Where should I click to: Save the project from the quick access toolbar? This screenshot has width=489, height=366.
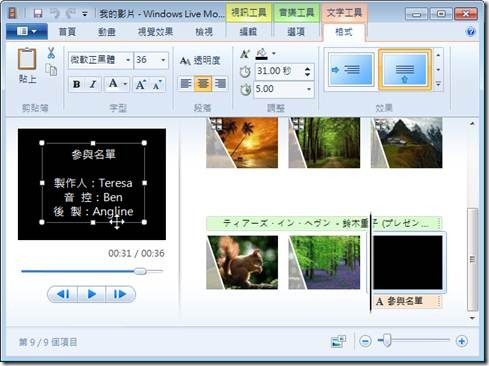(38, 13)
